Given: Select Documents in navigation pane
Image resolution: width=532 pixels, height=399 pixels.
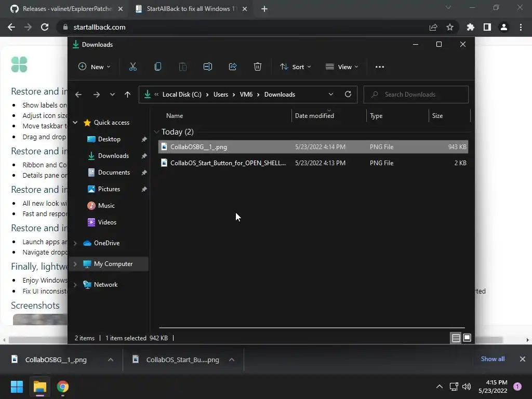Looking at the screenshot, I should click(x=114, y=172).
